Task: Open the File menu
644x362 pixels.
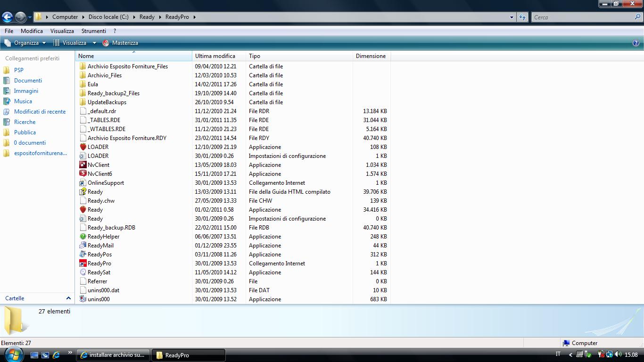Action: [9, 31]
